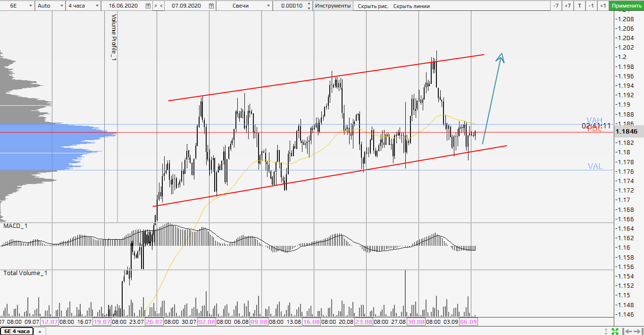Click the price step stepper at 0.00010
Screen dimensions: 644x335
coord(309,6)
